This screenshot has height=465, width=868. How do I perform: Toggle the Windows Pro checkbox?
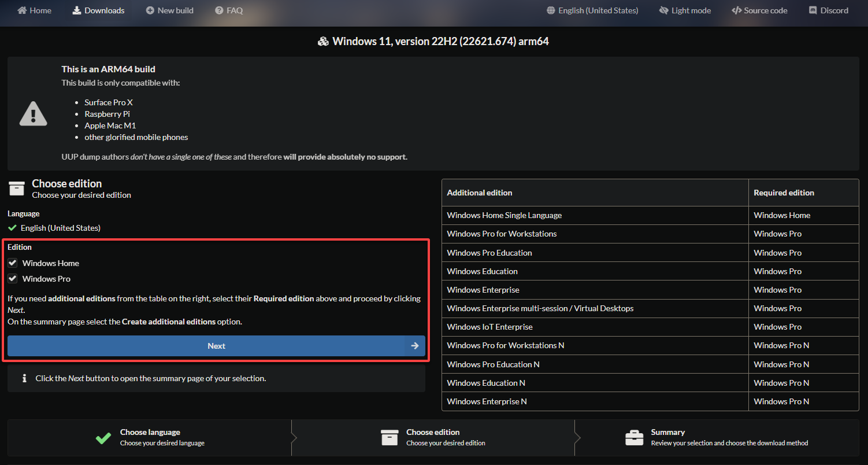coord(13,278)
